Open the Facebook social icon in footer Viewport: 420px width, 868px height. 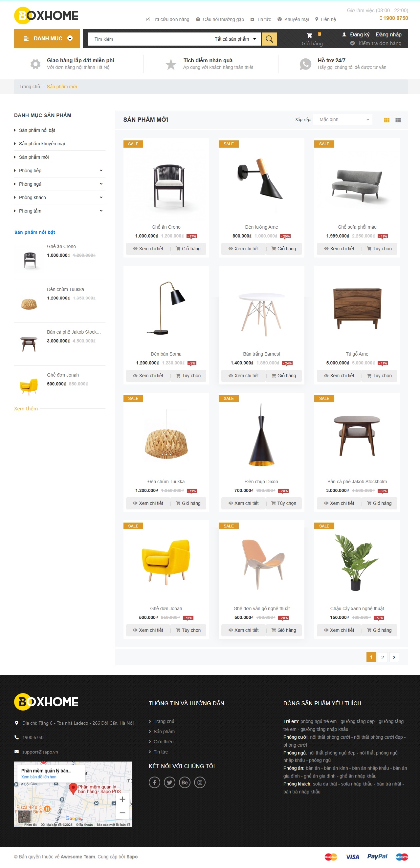tap(155, 782)
